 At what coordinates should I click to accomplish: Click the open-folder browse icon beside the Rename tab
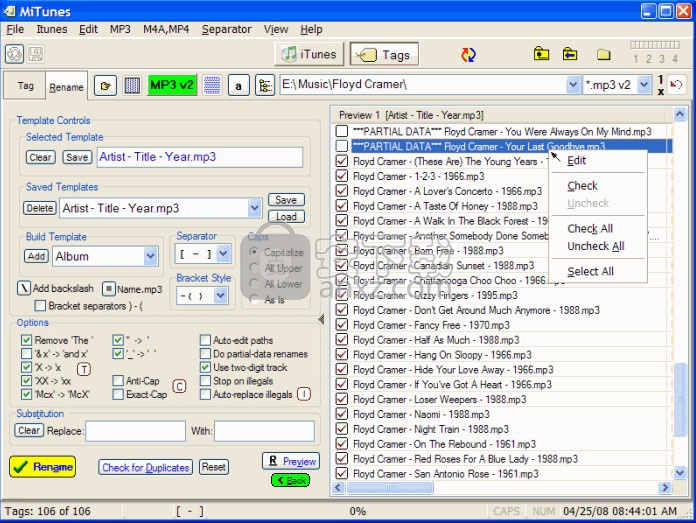click(105, 85)
